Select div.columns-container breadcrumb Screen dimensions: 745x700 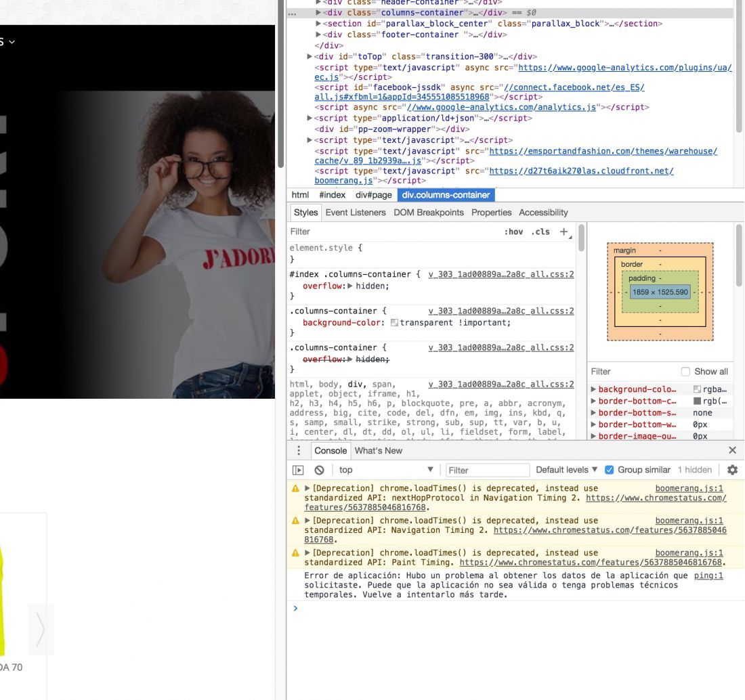[x=446, y=195]
